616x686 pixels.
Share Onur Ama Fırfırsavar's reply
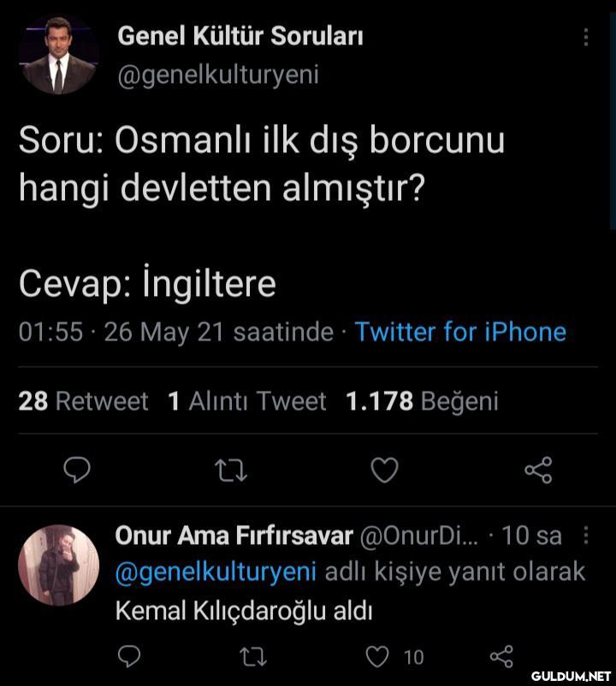pos(500,656)
